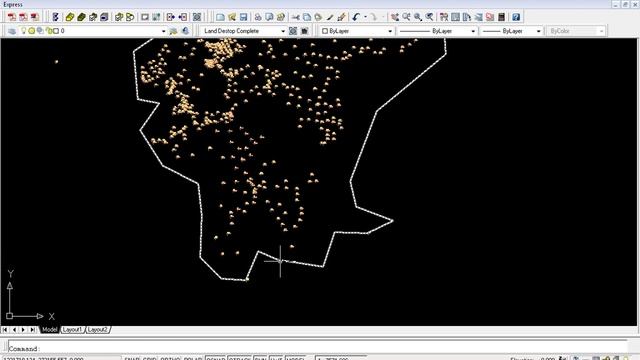Open the Undo history dropdown arrow

(365, 17)
